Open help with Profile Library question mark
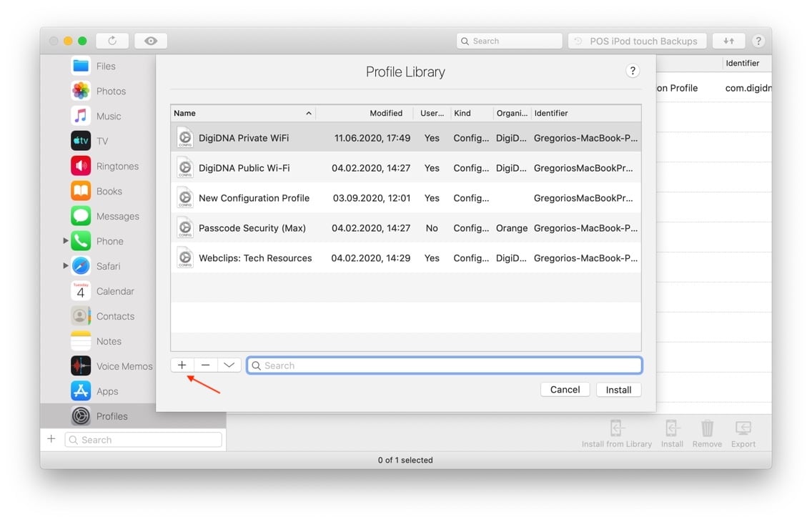 click(x=632, y=71)
